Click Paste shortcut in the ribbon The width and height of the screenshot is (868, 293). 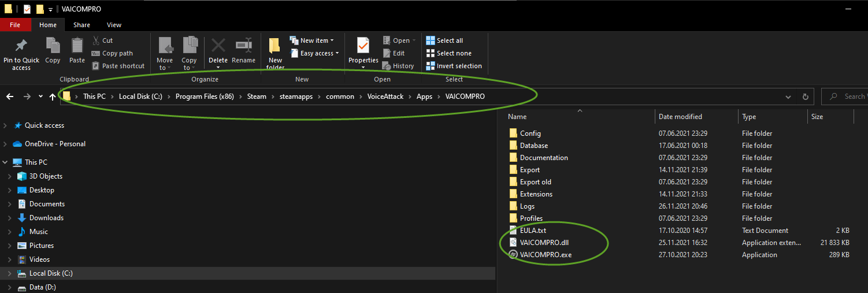click(x=118, y=66)
